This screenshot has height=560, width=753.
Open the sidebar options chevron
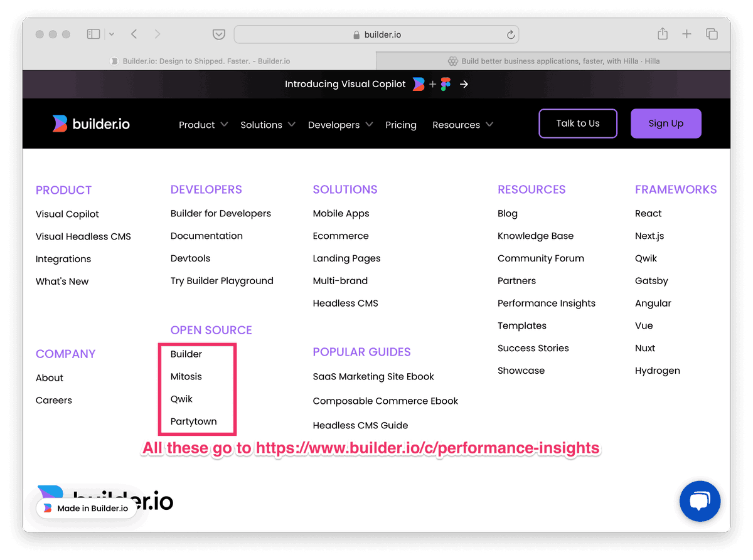112,34
